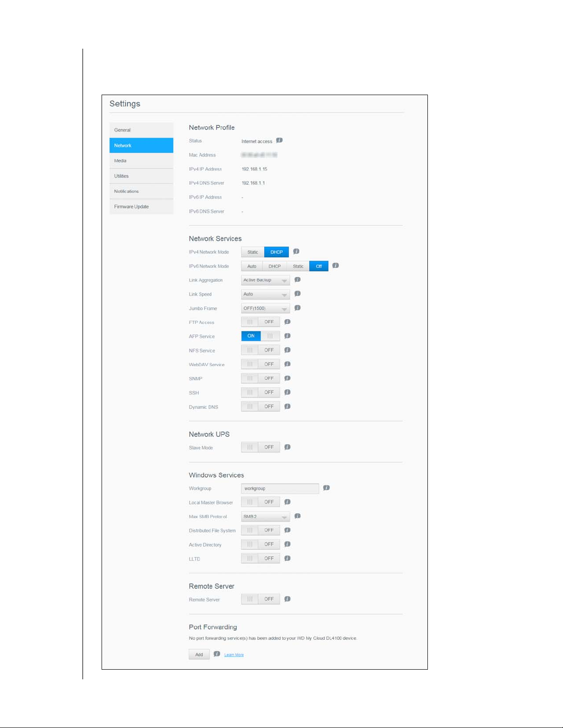
Task: Toggle the FTP Access switch
Action: pos(261,322)
